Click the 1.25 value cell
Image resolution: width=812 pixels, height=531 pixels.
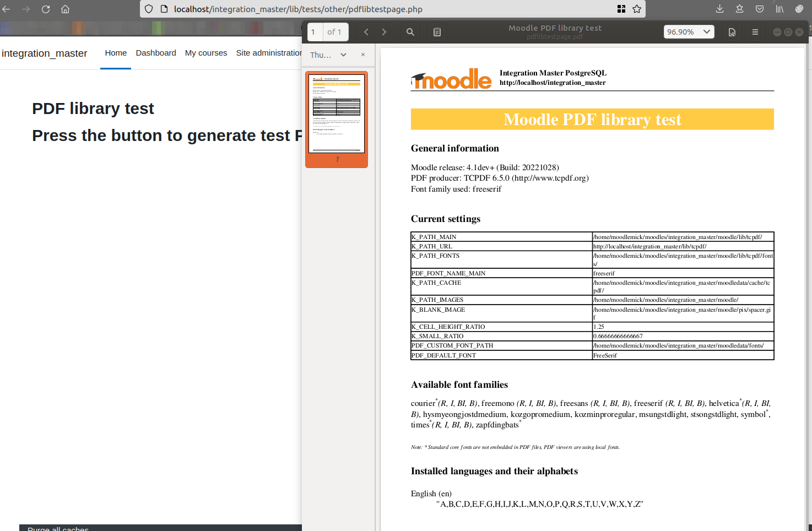pyautogui.click(x=683, y=327)
